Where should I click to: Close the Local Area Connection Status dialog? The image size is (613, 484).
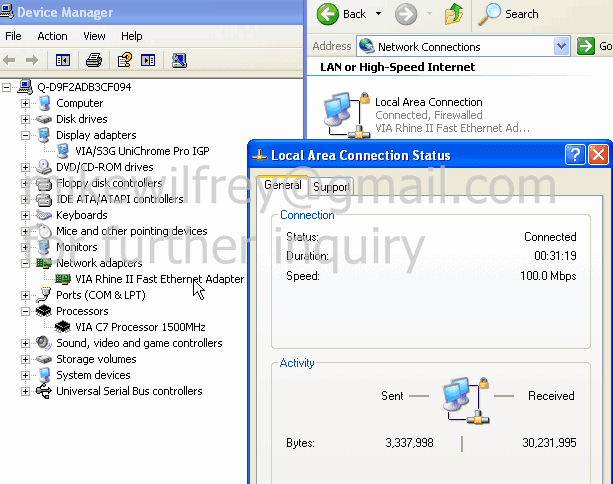pos(599,155)
